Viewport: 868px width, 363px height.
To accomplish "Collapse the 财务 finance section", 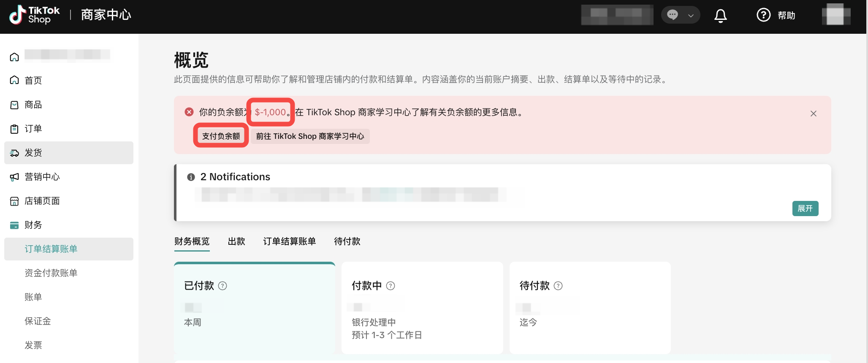I will click(x=33, y=225).
